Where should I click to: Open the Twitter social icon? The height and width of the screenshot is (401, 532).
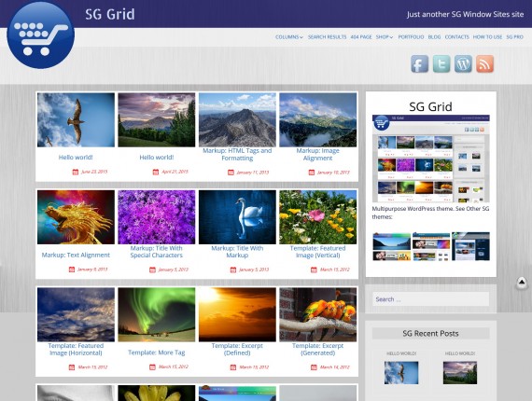pyautogui.click(x=441, y=63)
